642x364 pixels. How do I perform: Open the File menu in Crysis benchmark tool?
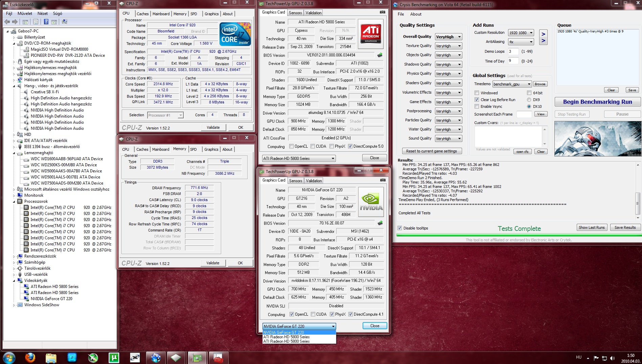click(x=401, y=14)
